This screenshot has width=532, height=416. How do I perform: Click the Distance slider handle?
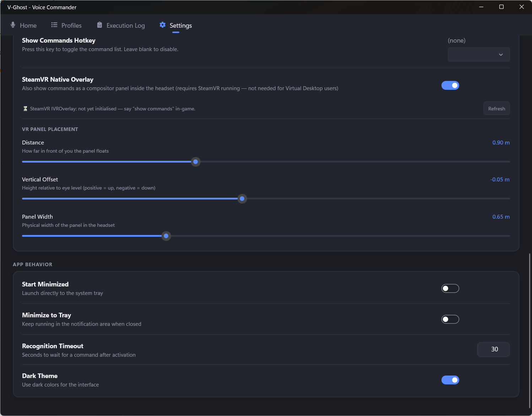[195, 162]
